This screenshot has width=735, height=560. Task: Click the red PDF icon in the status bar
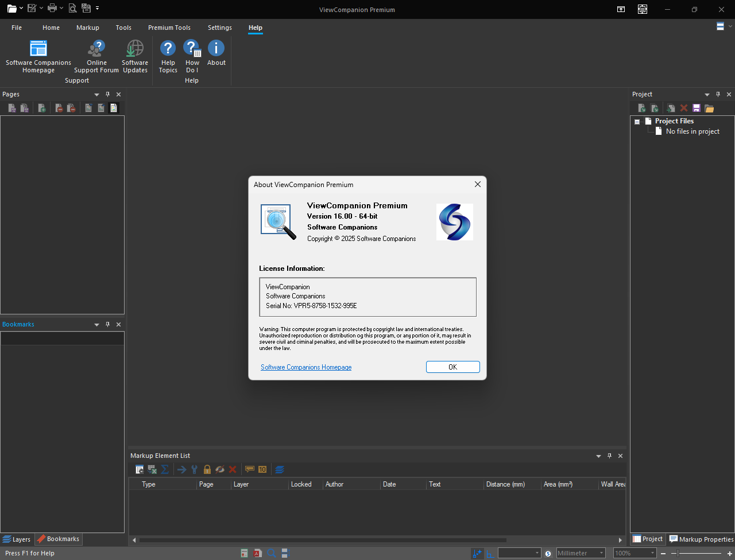click(258, 553)
